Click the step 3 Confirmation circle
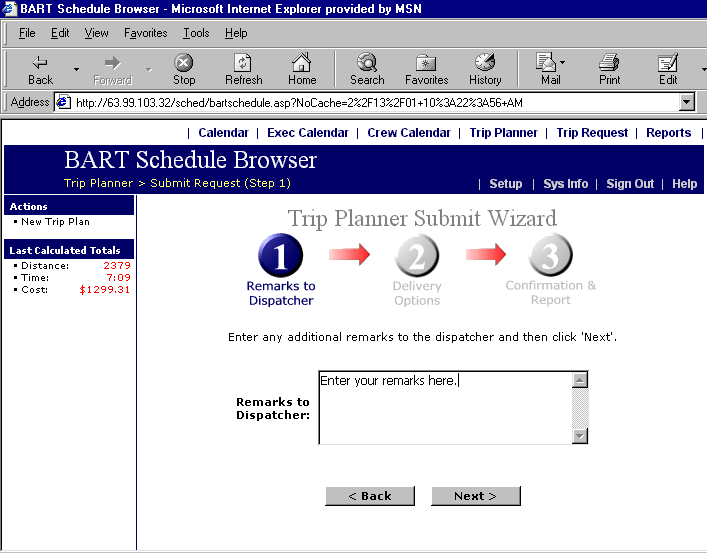The image size is (707, 553). point(551,256)
